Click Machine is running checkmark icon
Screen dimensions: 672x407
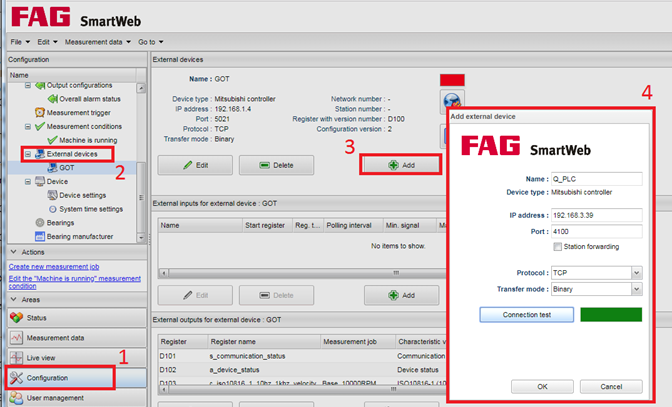click(53, 140)
